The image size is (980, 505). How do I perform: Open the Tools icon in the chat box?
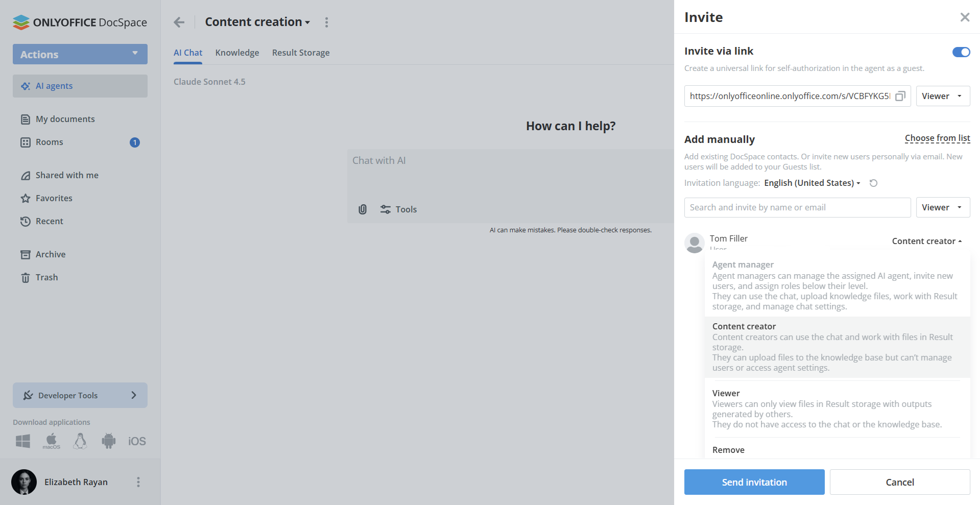[x=385, y=209]
